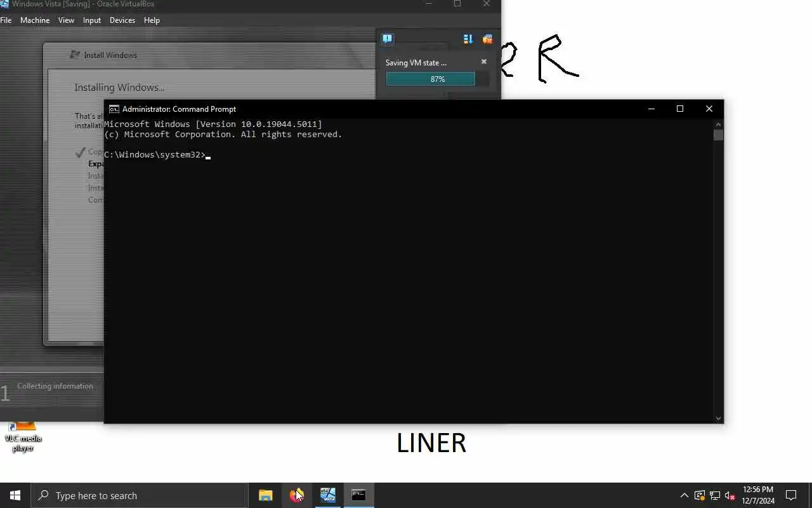Open the View menu in VirtualBox

(x=66, y=20)
